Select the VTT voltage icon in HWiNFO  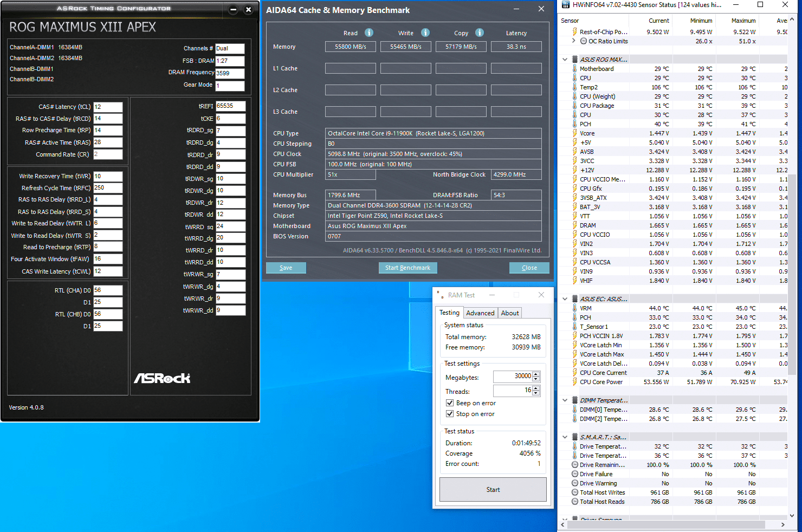click(x=574, y=216)
